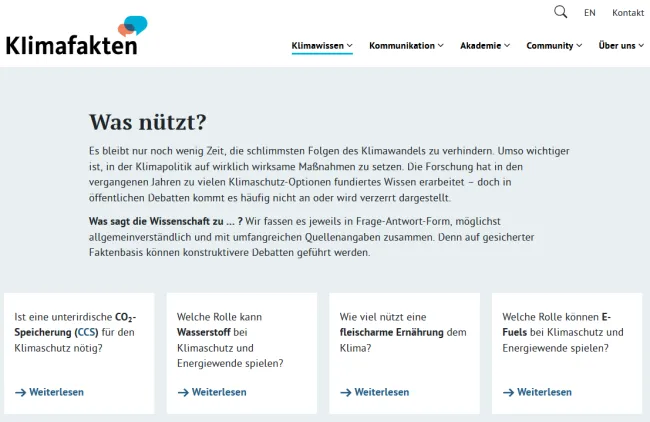Image resolution: width=650 pixels, height=422 pixels.
Task: Click the Klimafakten logo
Action: (x=74, y=36)
